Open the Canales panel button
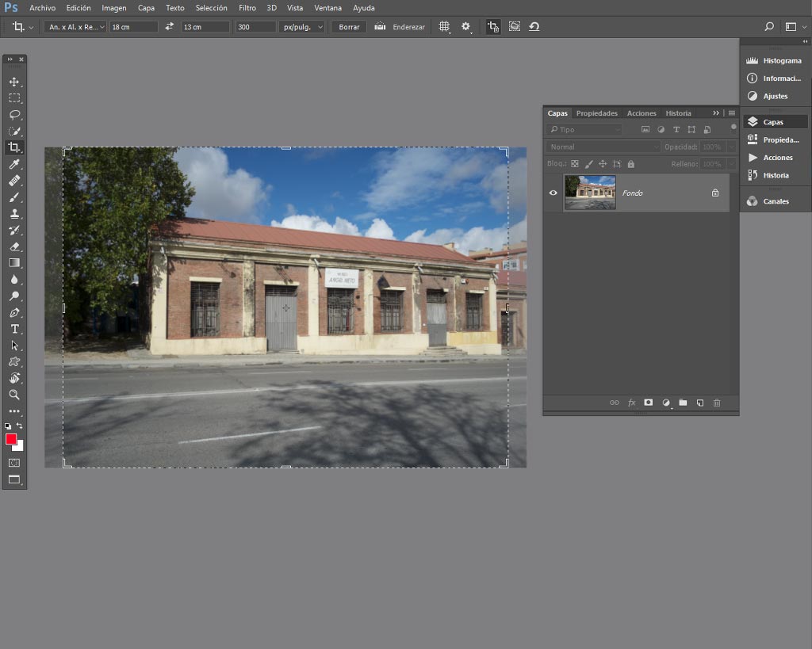Viewport: 812px width, 649px height. pos(776,201)
